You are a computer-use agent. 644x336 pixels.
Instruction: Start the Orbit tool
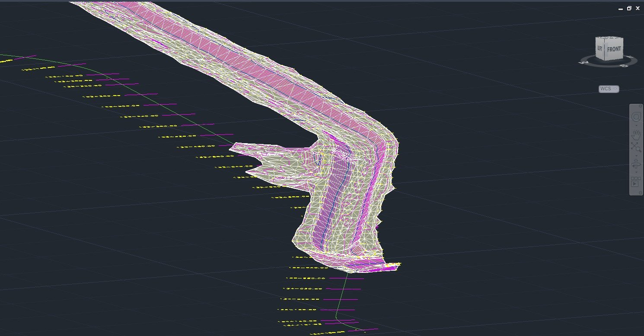coord(636,164)
